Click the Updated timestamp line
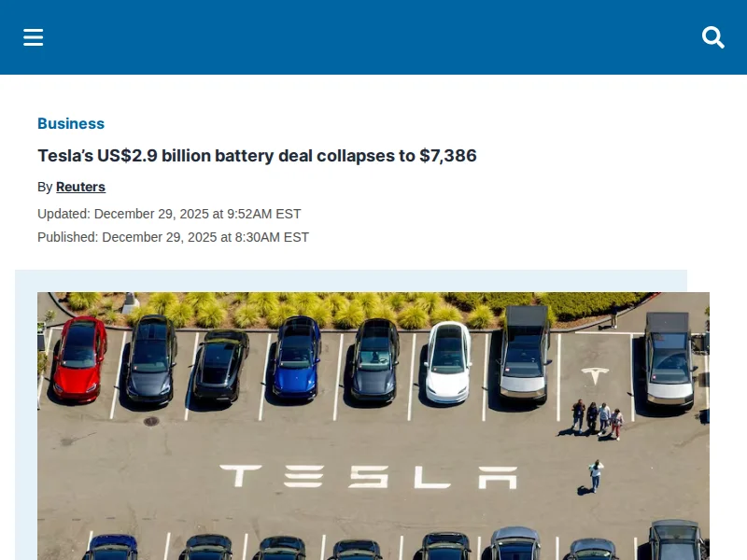This screenshot has height=560, width=747. click(x=169, y=214)
